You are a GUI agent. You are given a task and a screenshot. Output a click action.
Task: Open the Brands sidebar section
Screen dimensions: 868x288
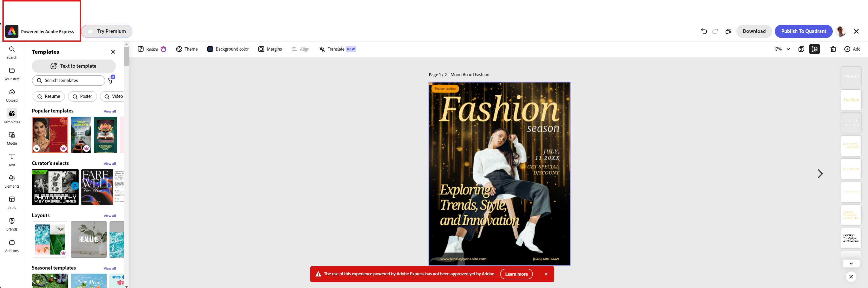pos(12,224)
